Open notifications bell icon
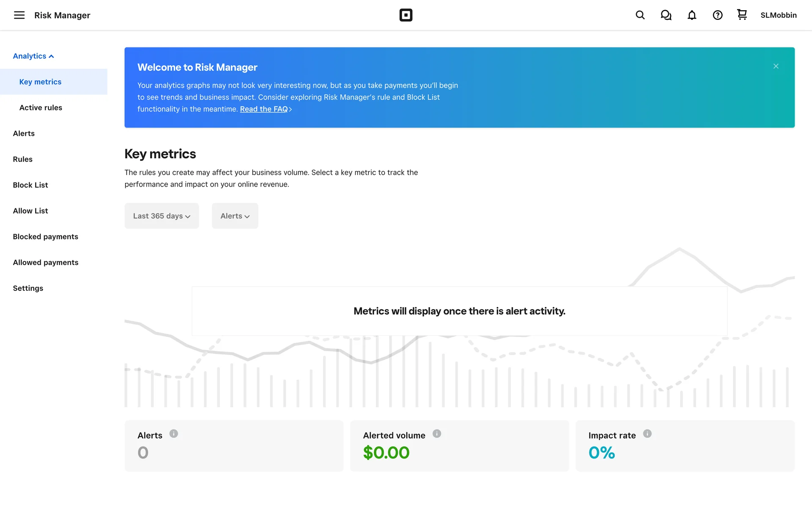Image resolution: width=812 pixels, height=508 pixels. (x=691, y=15)
